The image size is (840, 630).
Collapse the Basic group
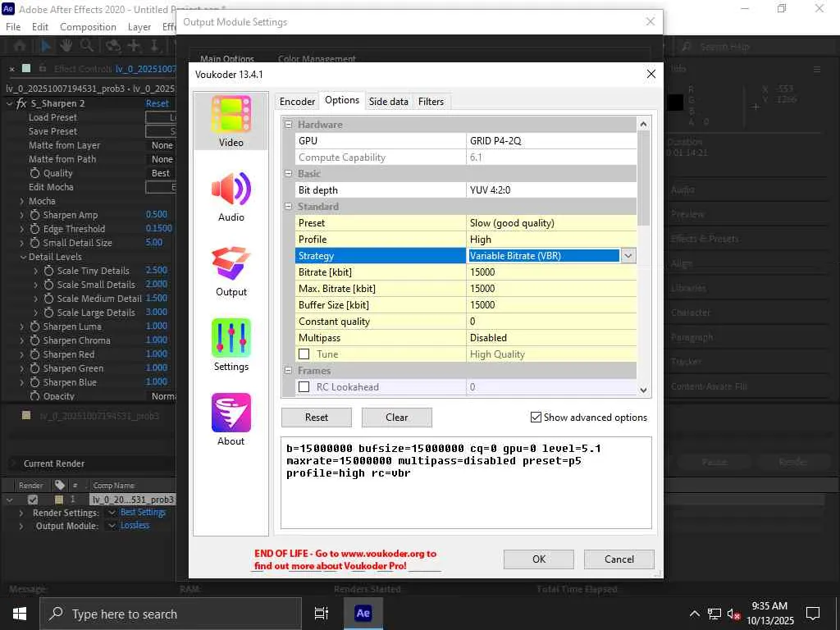pyautogui.click(x=288, y=174)
